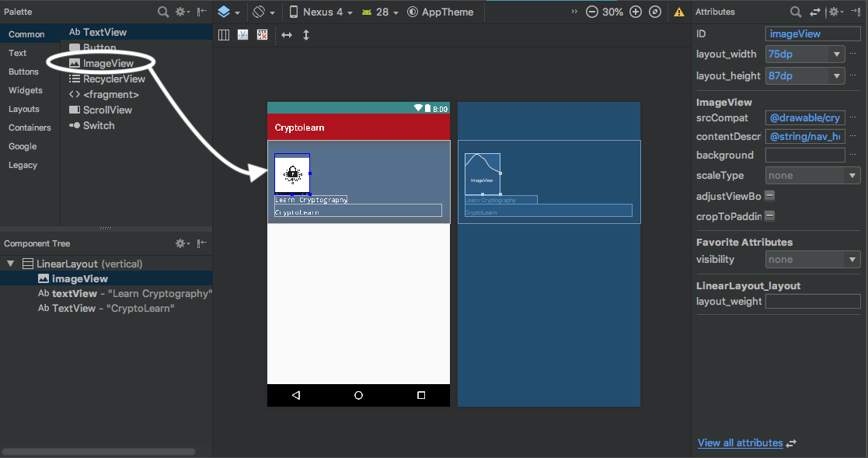Clear weights icon in layout toolbar
The height and width of the screenshot is (458, 868).
[x=263, y=35]
